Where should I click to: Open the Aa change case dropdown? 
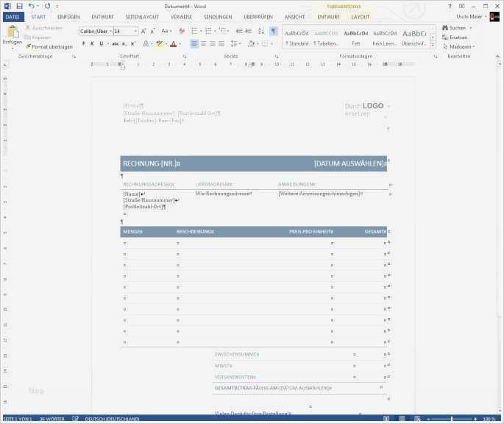tap(166, 31)
